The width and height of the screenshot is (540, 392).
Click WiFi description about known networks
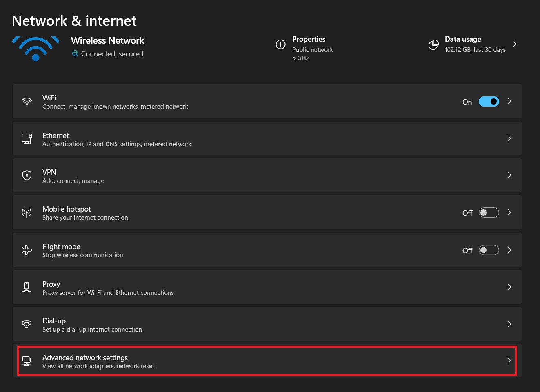click(x=116, y=107)
